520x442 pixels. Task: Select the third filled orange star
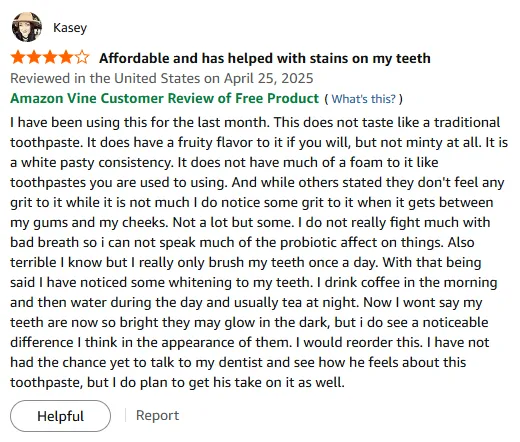[x=50, y=58]
